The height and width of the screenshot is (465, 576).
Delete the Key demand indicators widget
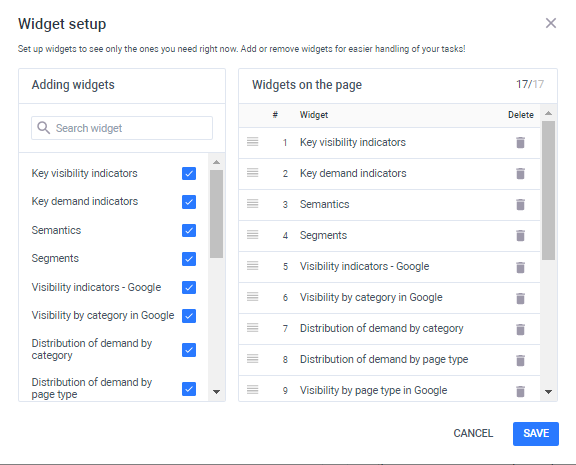point(520,173)
